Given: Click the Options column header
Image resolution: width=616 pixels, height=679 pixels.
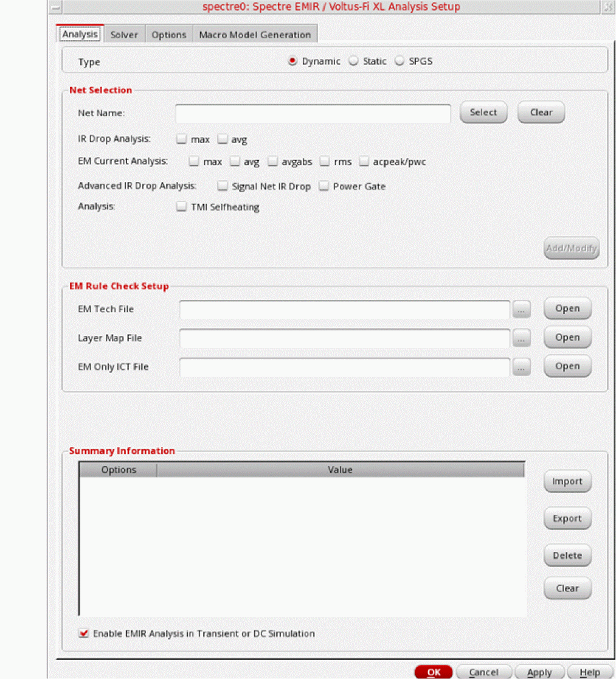Looking at the screenshot, I should point(119,470).
